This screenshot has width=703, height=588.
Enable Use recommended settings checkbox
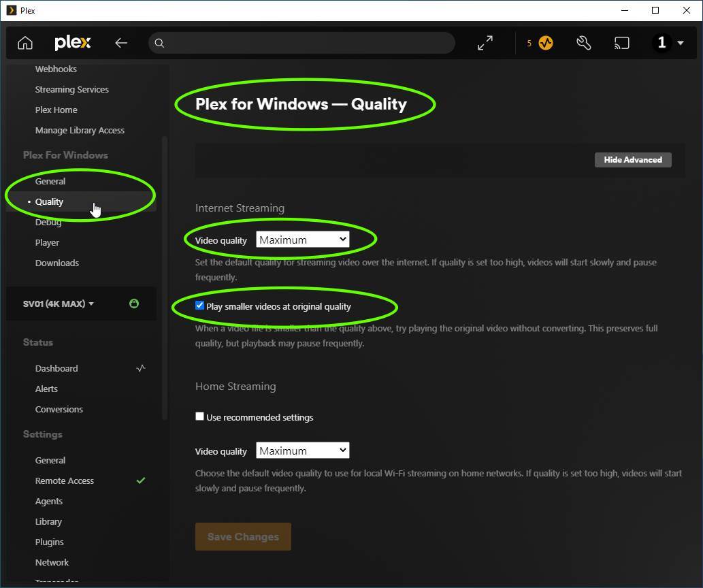click(x=199, y=416)
